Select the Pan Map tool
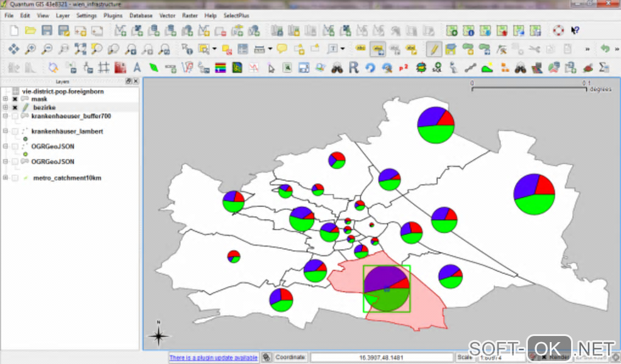Image resolution: width=621 pixels, height=364 pixels. coord(13,49)
